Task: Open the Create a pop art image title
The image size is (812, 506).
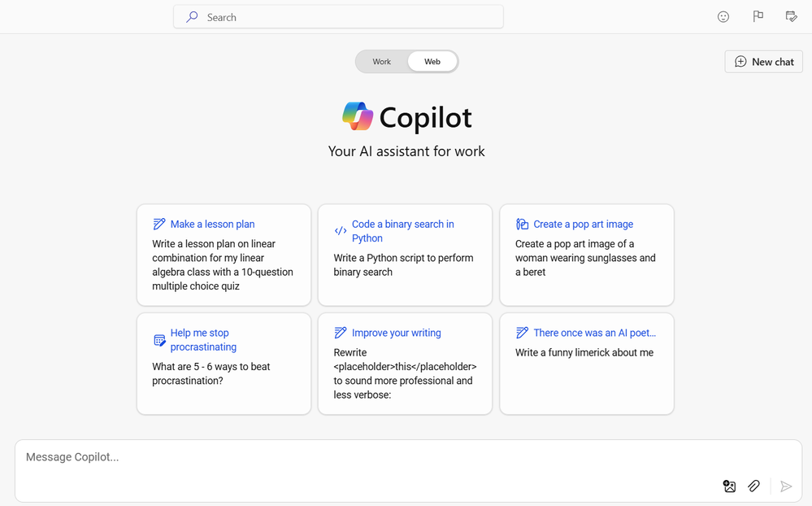Action: pos(583,224)
